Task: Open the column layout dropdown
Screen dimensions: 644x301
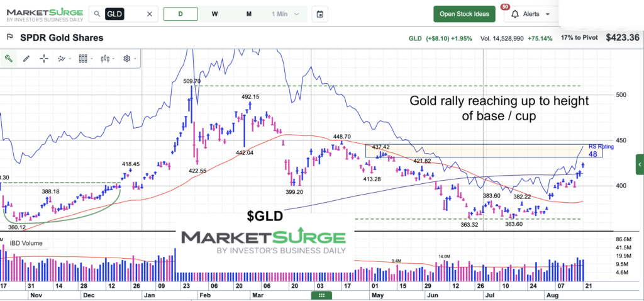Action: pyautogui.click(x=86, y=59)
